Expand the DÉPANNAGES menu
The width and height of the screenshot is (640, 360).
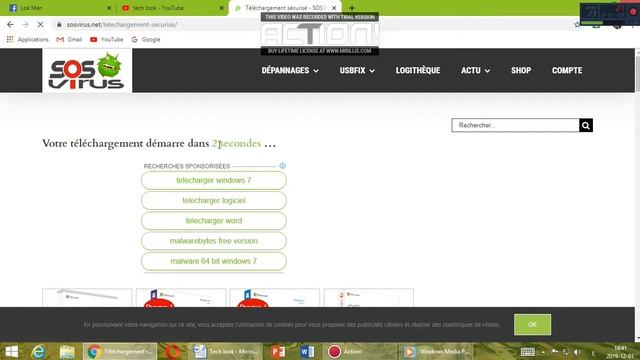(290, 70)
